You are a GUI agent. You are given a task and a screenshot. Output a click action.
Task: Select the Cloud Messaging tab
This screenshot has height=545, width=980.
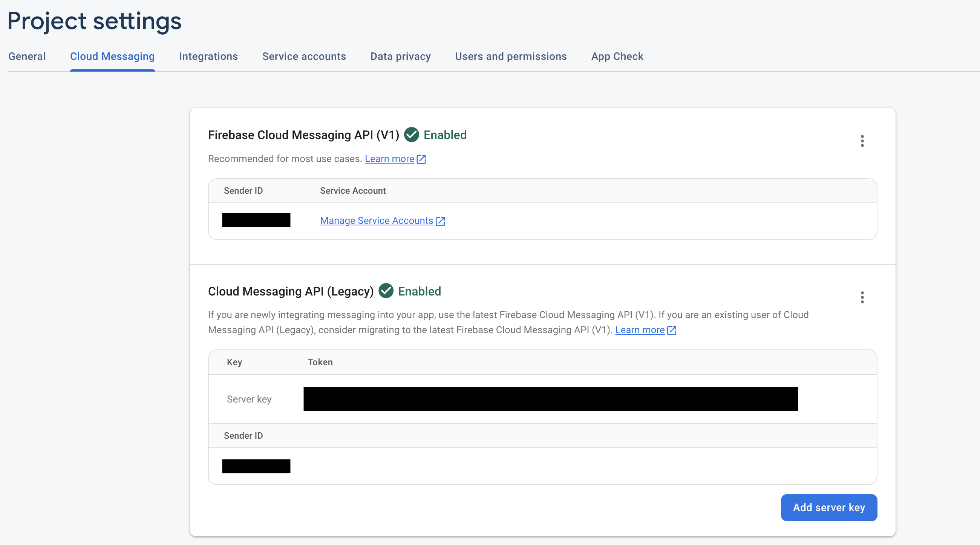point(112,56)
